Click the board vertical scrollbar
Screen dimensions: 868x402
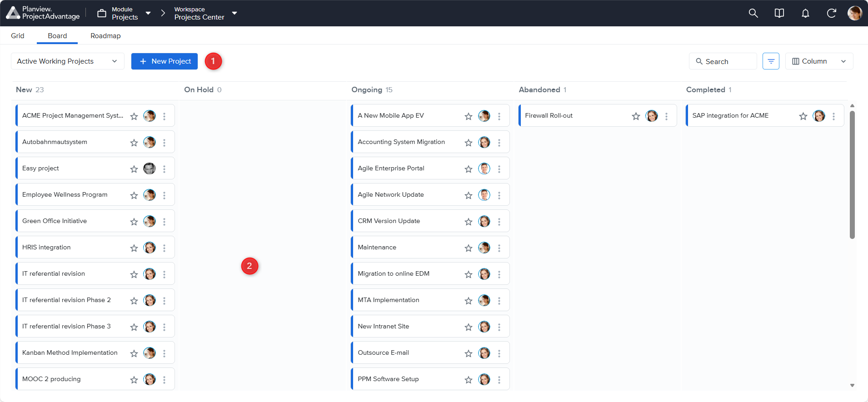click(x=852, y=175)
